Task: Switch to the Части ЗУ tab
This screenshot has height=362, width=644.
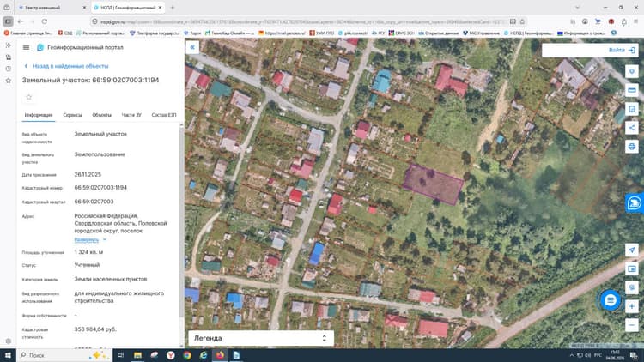Action: pos(131,115)
